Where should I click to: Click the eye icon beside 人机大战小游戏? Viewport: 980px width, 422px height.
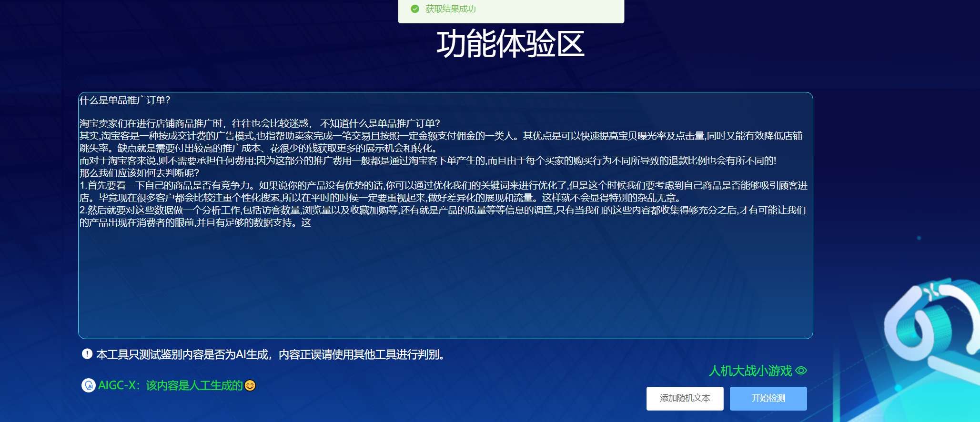(801, 370)
